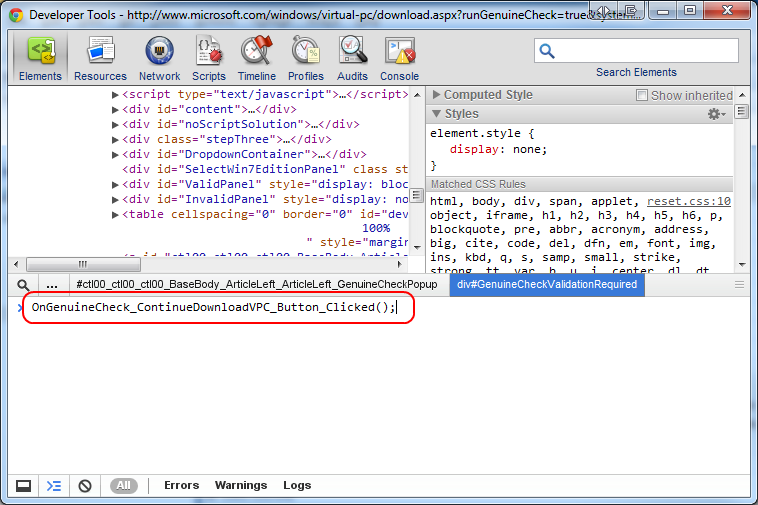758x505 pixels.
Task: Click the none value in element.style
Action: point(526,149)
